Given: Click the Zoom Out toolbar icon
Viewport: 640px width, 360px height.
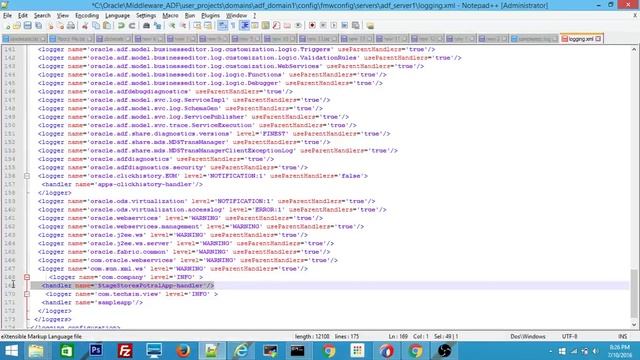Looking at the screenshot, I should tap(183, 26).
